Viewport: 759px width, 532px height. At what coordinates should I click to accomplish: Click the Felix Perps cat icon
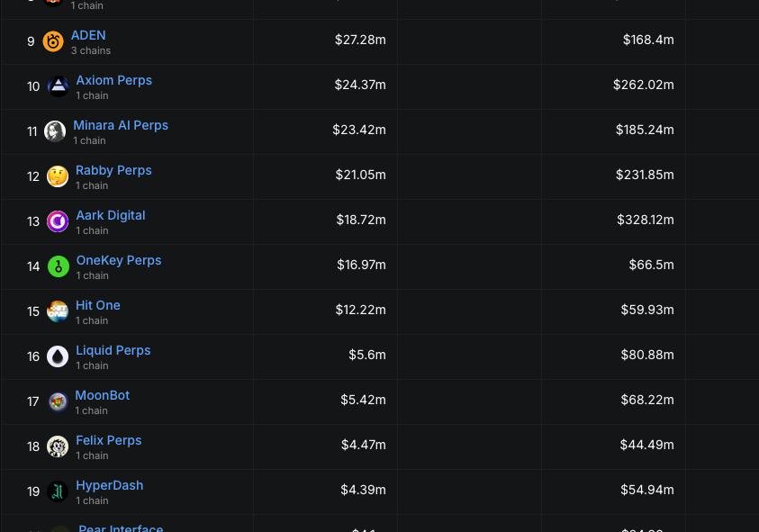[x=58, y=446]
